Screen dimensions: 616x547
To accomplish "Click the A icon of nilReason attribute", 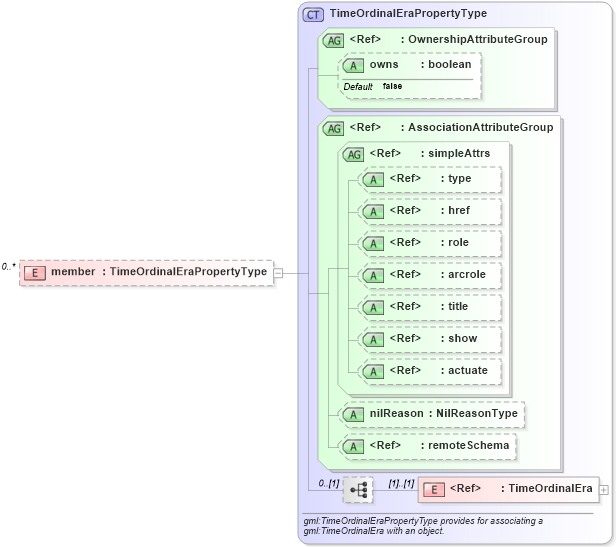I will click(x=353, y=415).
